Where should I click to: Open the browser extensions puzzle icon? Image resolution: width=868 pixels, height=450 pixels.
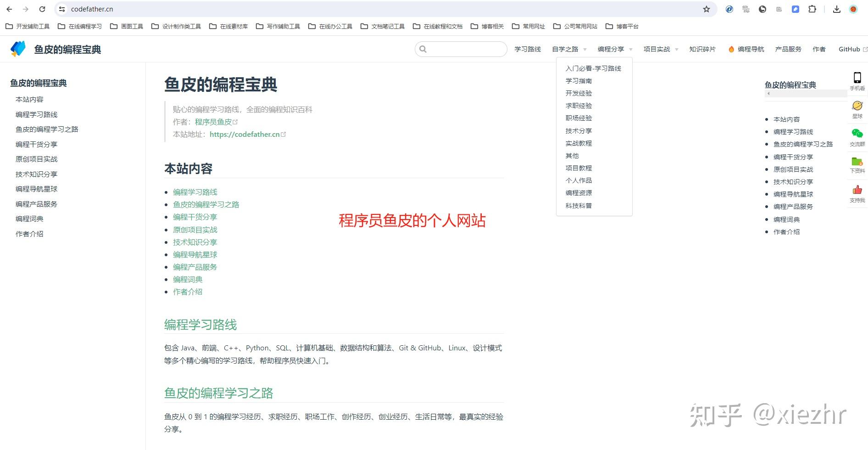pyautogui.click(x=812, y=9)
